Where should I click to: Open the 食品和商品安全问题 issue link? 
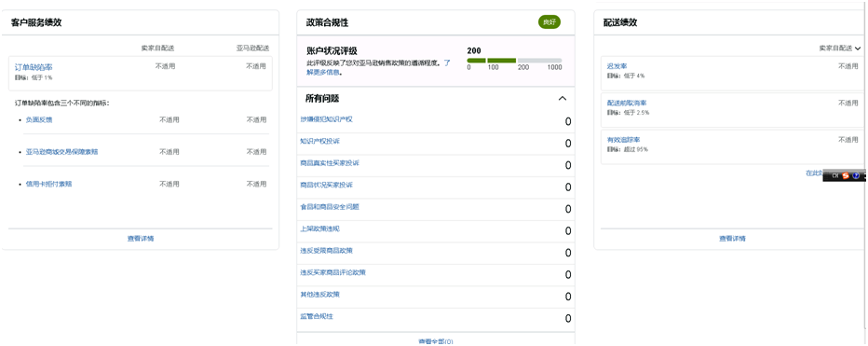click(330, 207)
